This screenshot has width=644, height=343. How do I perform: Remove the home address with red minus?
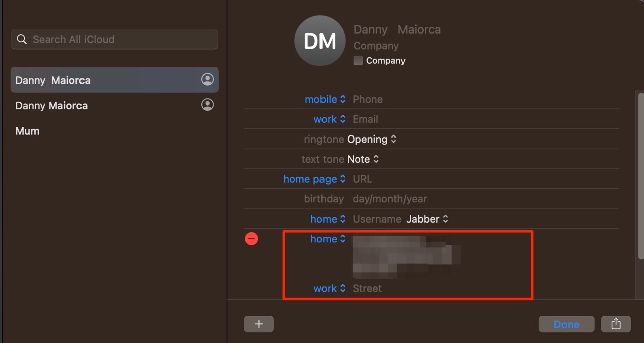(251, 239)
